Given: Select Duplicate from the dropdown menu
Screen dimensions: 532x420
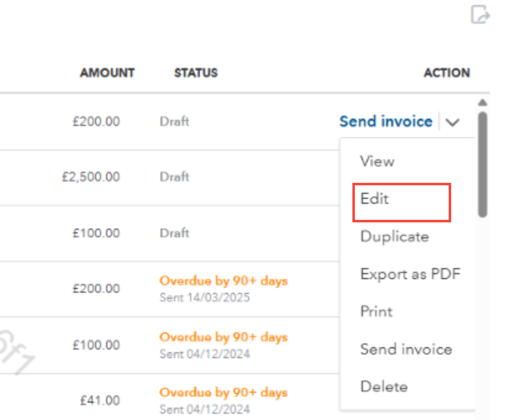Looking at the screenshot, I should coord(395,237).
